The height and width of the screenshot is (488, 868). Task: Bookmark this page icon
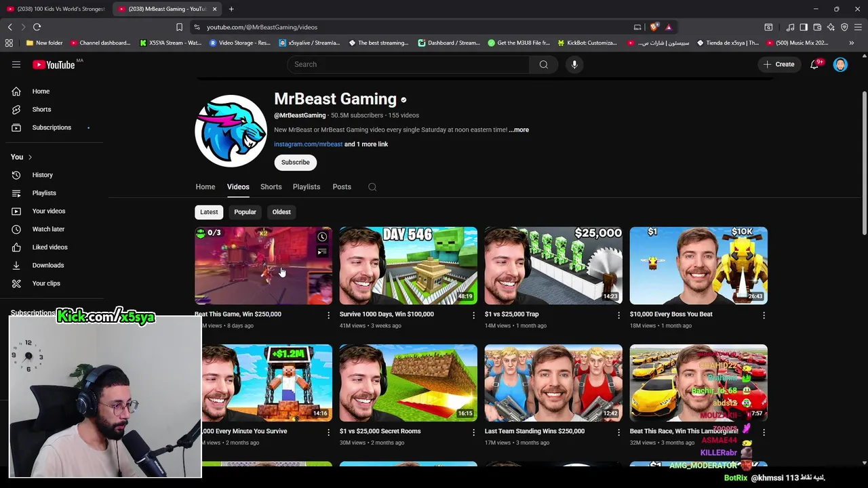pos(179,27)
